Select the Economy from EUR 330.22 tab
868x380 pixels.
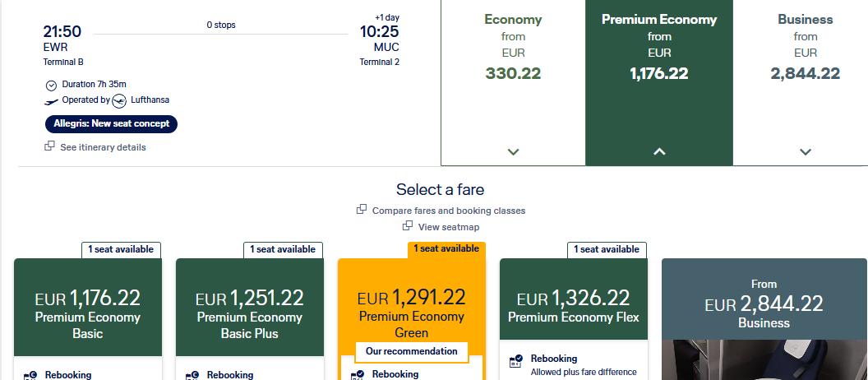pos(513,82)
